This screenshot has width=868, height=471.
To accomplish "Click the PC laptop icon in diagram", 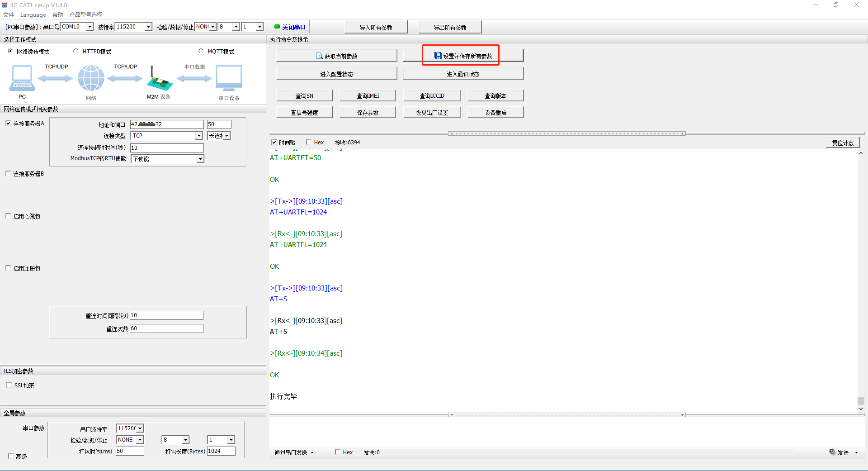I will click(22, 78).
